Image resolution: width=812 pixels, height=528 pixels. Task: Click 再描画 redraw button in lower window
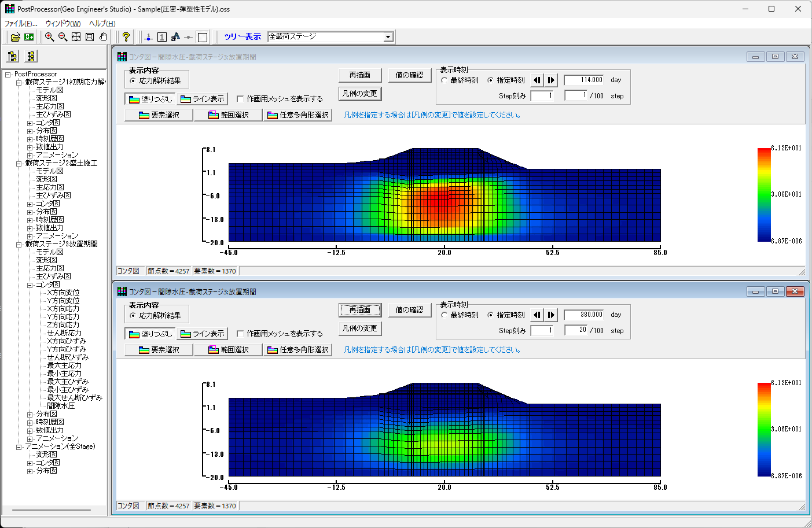(359, 310)
